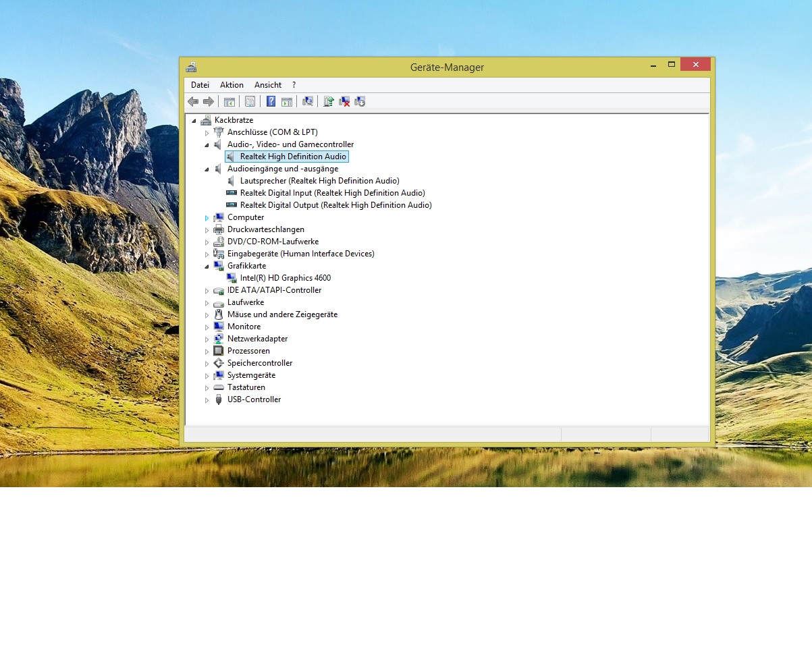
Task: Maximize the Geräte-Manager window
Action: coord(672,65)
